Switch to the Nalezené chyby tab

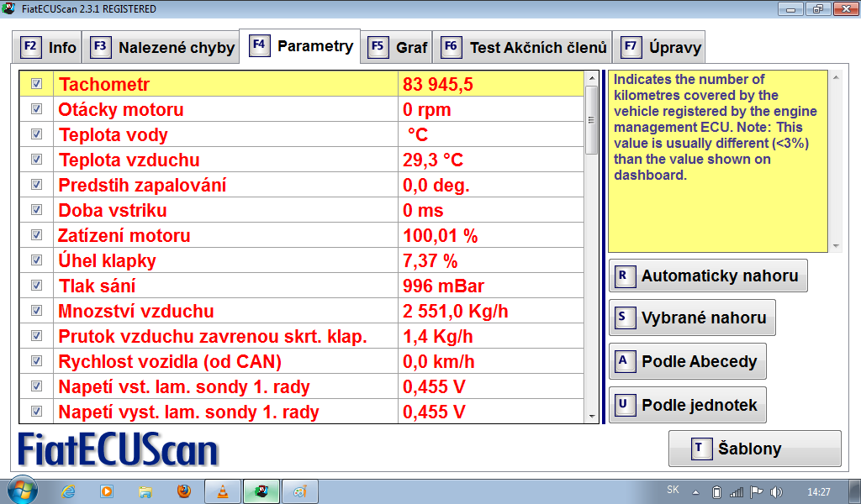pyautogui.click(x=164, y=47)
